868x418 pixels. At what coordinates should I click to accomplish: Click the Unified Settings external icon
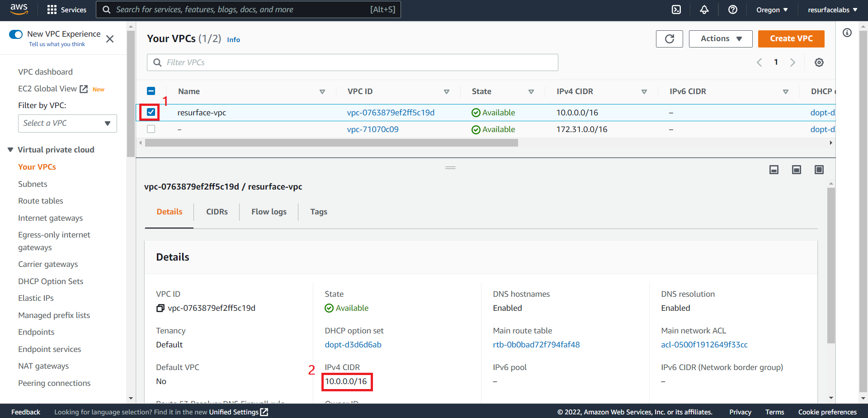(264, 412)
